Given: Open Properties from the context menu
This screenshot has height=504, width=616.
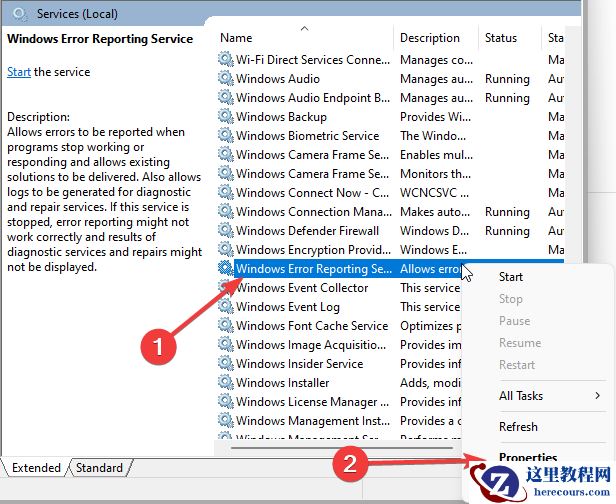Looking at the screenshot, I should 528,457.
